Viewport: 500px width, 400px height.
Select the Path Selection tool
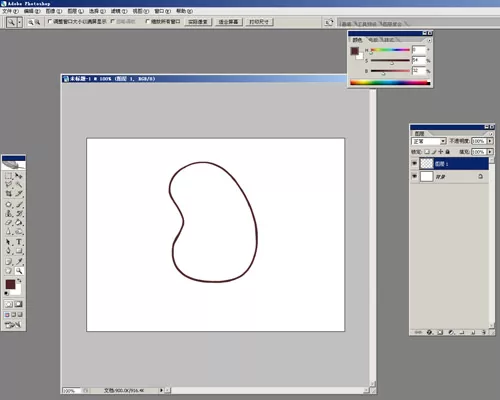(8, 242)
